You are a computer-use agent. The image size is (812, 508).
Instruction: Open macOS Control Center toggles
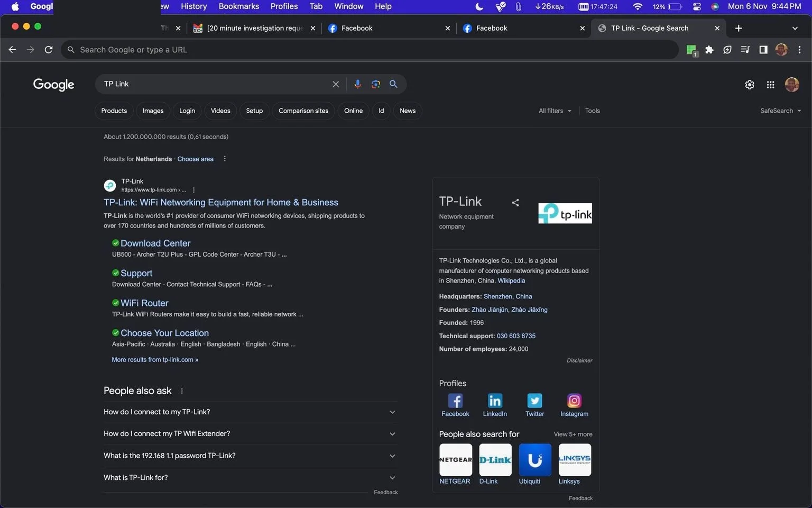click(x=697, y=6)
